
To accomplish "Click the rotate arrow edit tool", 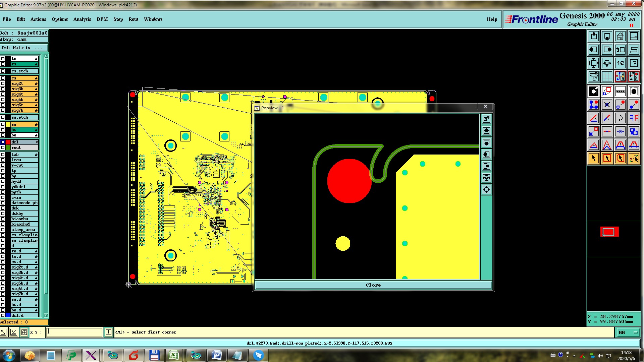I will coord(620,118).
